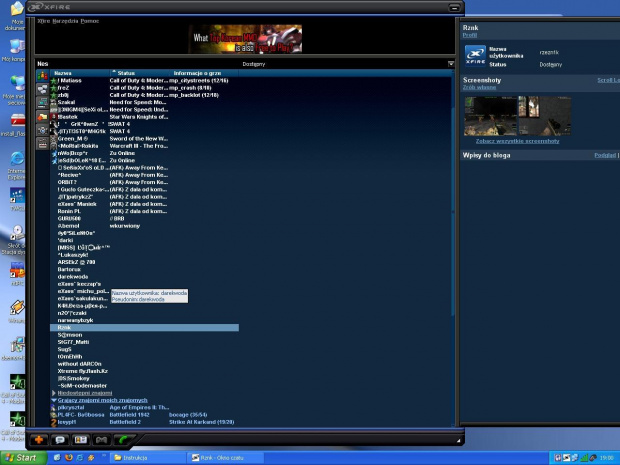Open the Instrukcja taskbar button
This screenshot has height=465, width=620.
tap(147, 458)
